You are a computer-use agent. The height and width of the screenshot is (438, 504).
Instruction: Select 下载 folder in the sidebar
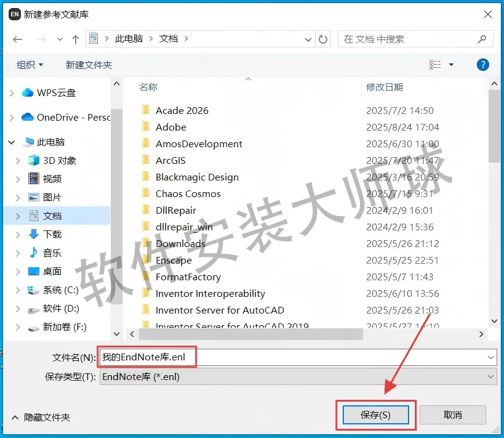pyautogui.click(x=45, y=234)
